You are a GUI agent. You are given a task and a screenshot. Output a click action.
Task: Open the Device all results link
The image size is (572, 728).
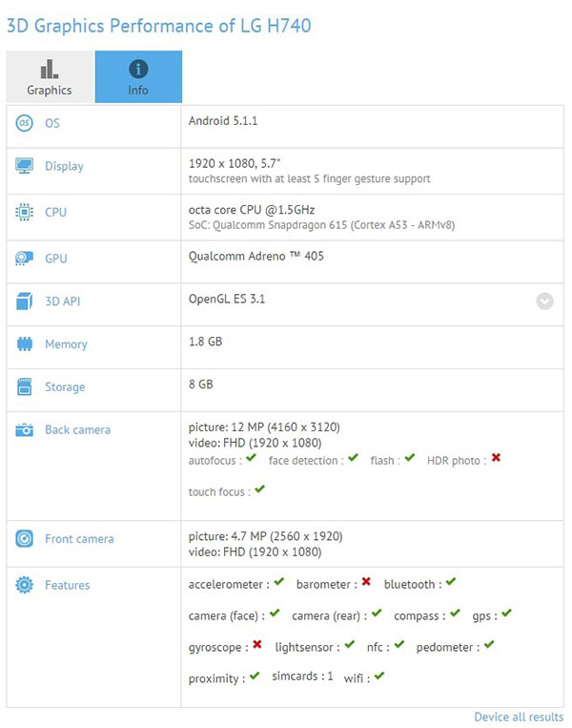tap(519, 717)
